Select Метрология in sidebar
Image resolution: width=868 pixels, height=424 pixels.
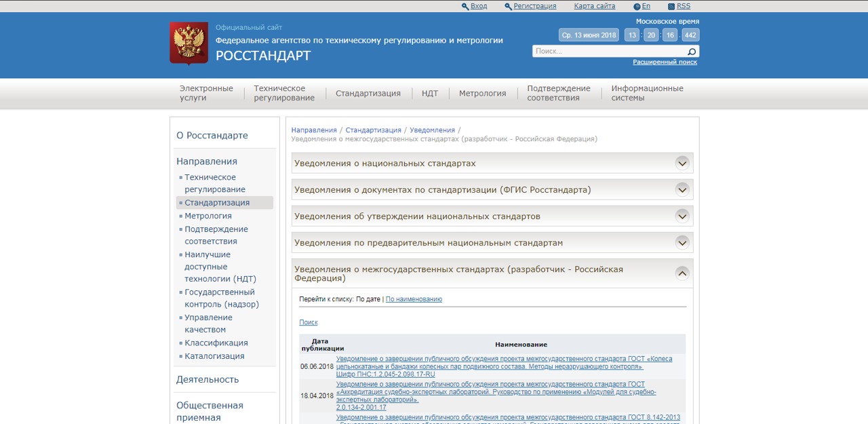coord(208,216)
